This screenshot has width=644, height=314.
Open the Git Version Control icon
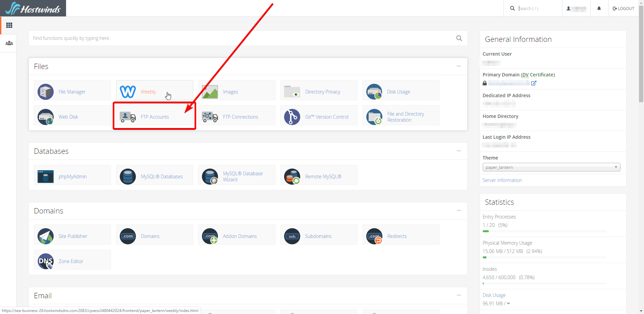pos(292,117)
